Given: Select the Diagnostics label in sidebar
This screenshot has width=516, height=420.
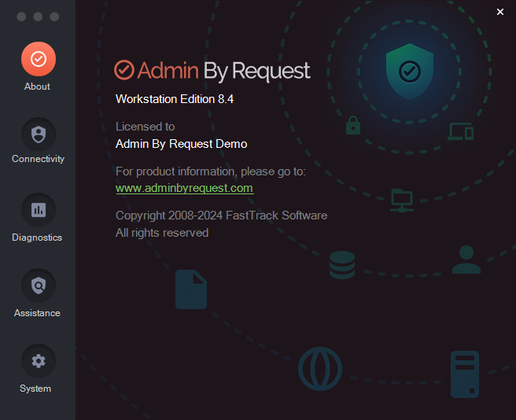Looking at the screenshot, I should [37, 238].
